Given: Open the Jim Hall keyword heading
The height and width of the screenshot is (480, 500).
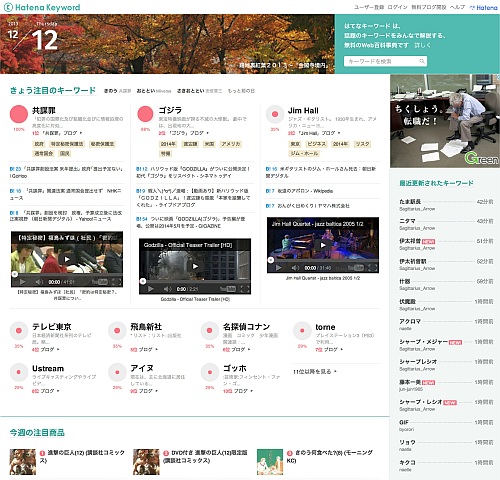Looking at the screenshot, I should (x=303, y=110).
